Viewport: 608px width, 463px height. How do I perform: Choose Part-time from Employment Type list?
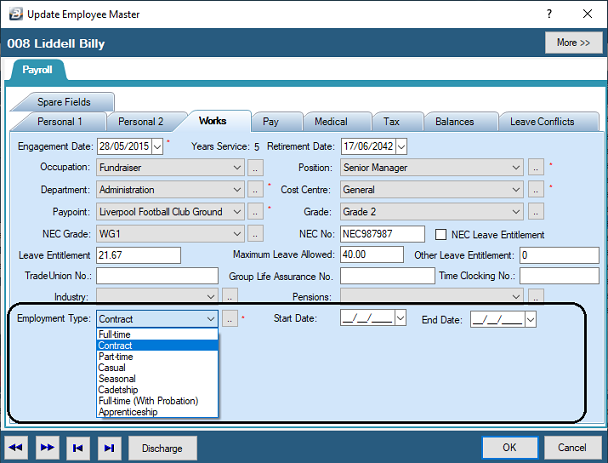(157, 356)
